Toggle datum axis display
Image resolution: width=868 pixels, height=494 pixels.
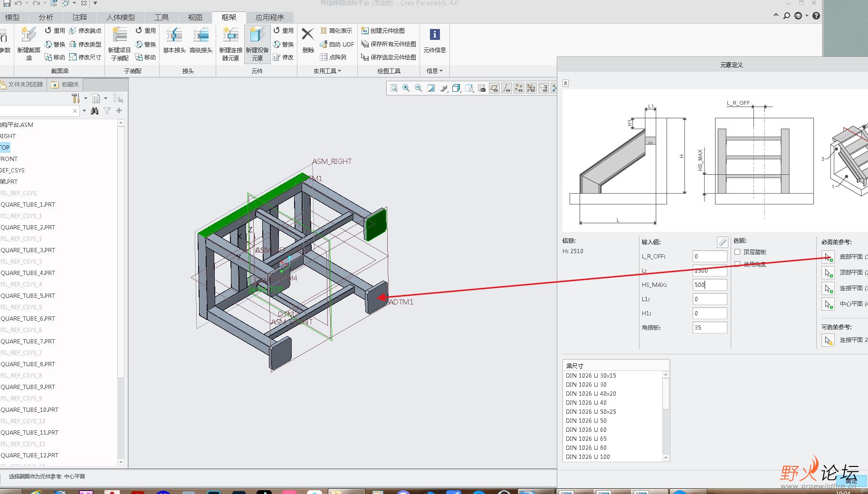point(506,88)
